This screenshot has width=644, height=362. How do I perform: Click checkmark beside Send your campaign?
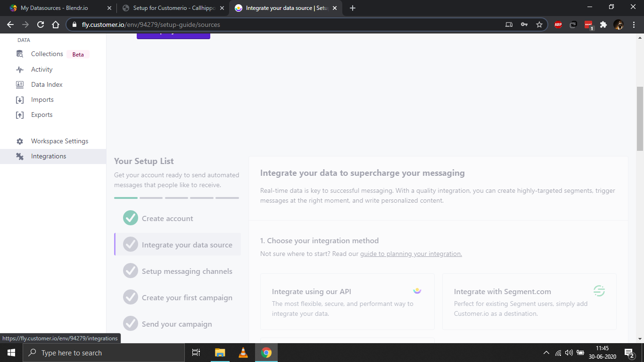click(131, 323)
